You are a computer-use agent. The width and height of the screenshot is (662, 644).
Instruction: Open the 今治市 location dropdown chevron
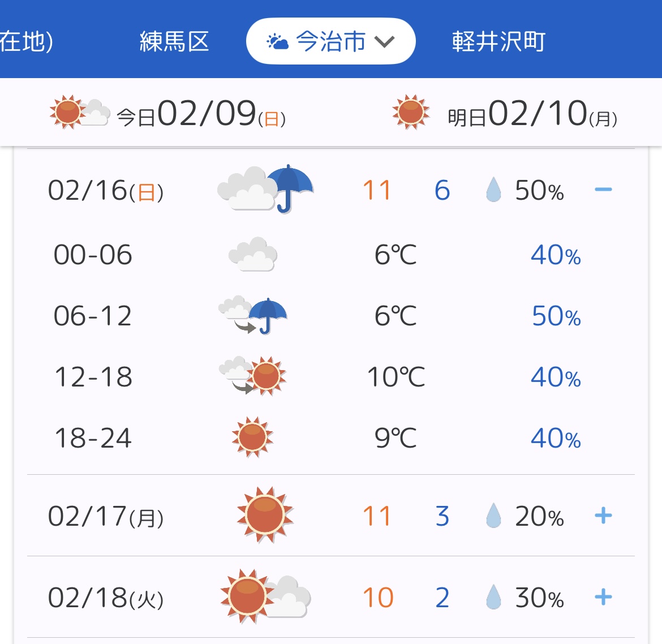pos(385,41)
